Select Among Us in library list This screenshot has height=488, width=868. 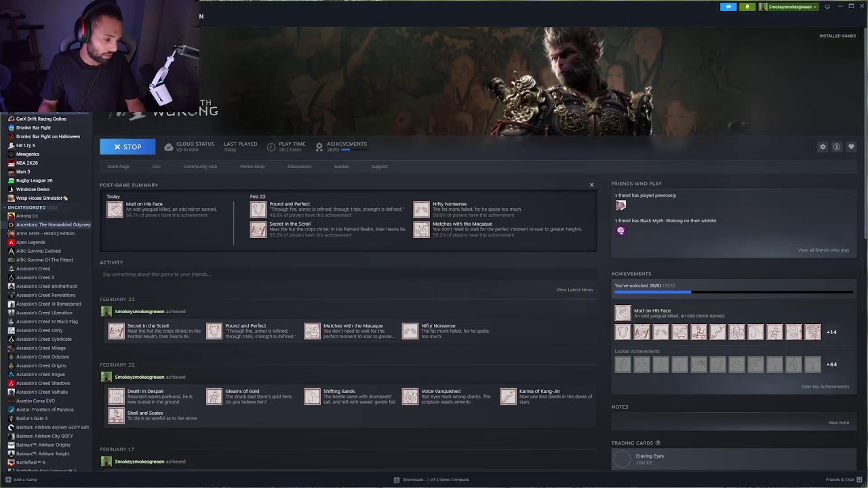tap(27, 216)
